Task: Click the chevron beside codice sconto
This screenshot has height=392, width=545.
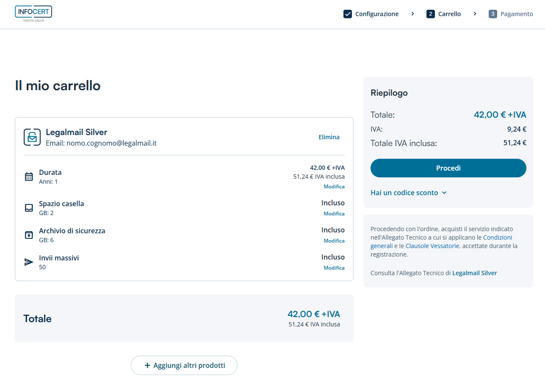Action: coord(444,193)
